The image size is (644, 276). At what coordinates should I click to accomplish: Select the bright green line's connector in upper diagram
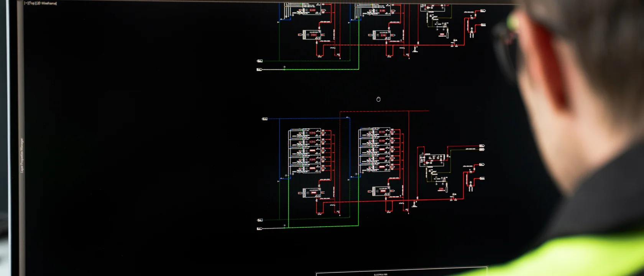point(259,69)
